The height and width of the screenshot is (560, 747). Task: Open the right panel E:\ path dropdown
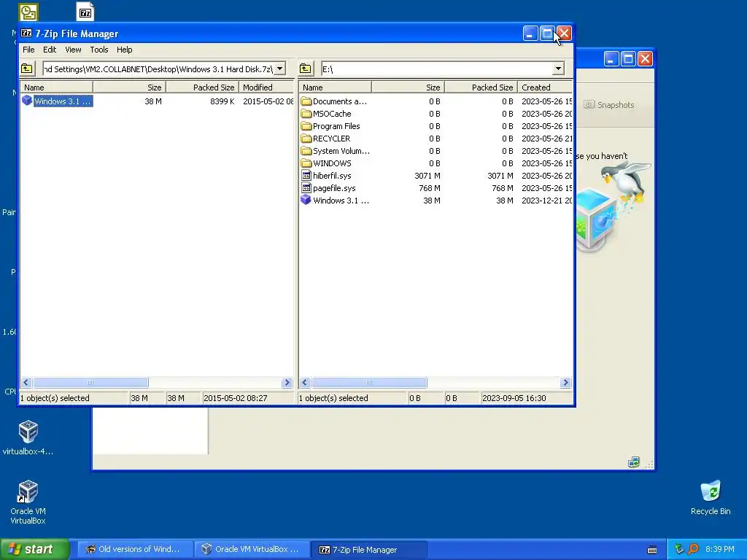(558, 69)
